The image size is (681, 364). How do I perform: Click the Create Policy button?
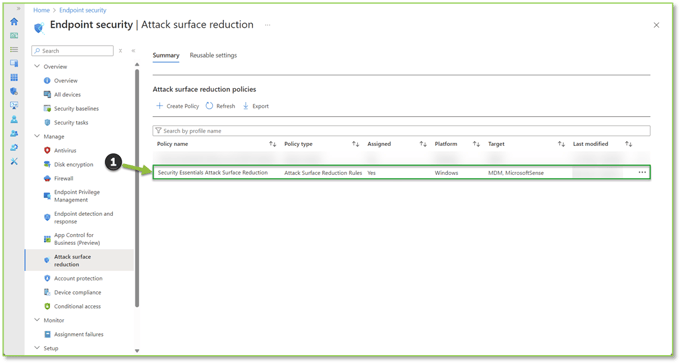(x=178, y=106)
